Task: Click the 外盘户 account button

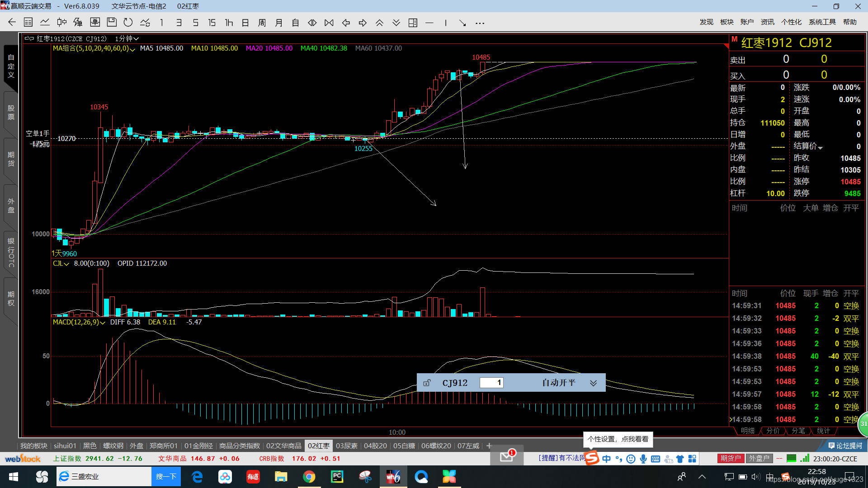Action: 759,458
